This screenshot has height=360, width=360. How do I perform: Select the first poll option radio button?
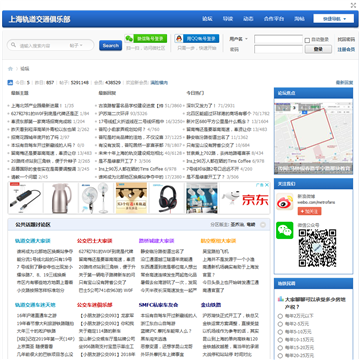280,316
